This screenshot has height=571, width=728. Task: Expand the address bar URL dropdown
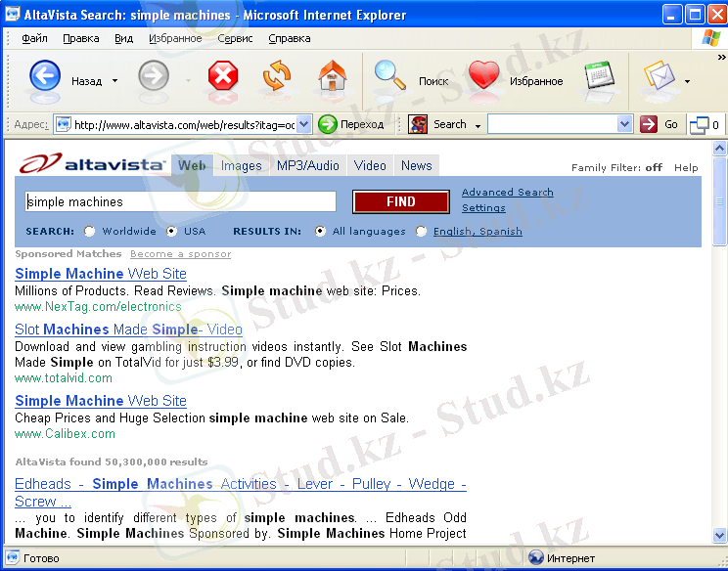point(303,124)
